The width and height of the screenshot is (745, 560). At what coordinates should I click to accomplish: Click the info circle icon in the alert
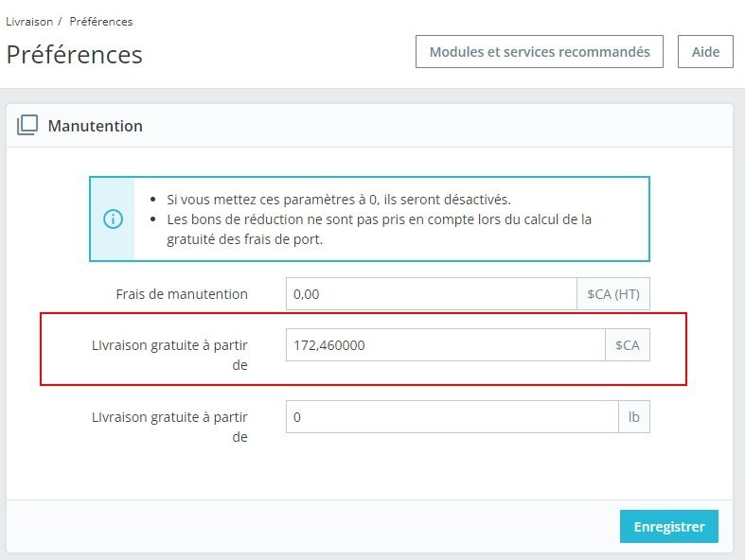(113, 219)
